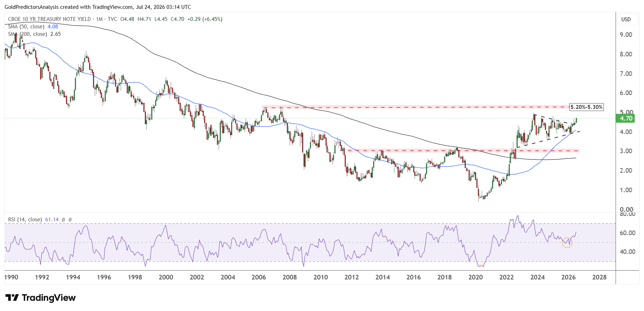Click the 60.00 RSI axis label
The height and width of the screenshot is (311, 644).
(627, 233)
